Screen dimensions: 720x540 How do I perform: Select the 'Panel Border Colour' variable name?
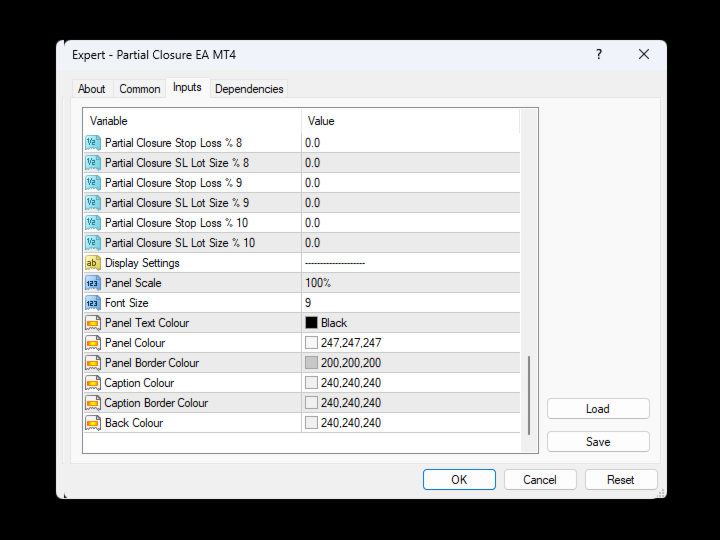[152, 363]
